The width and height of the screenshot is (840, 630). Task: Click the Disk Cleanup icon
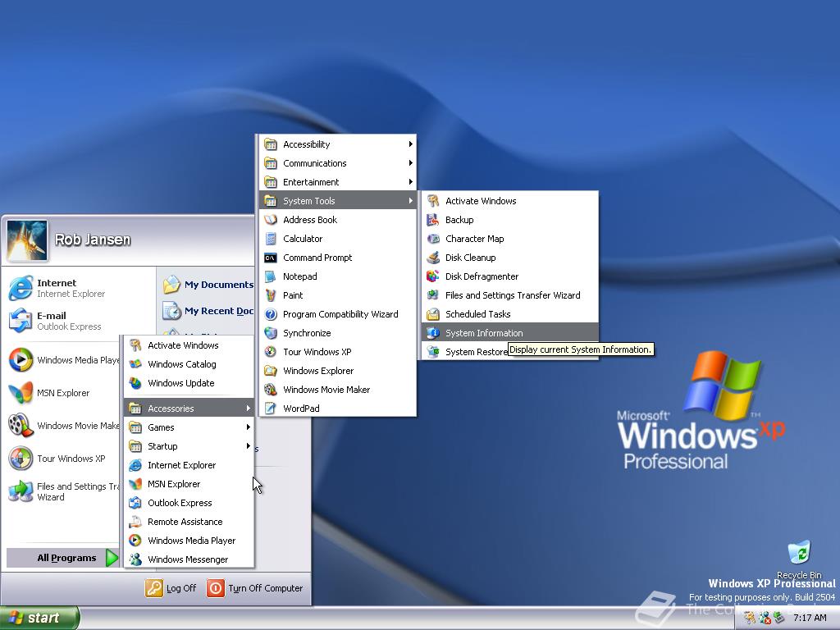[x=433, y=257]
